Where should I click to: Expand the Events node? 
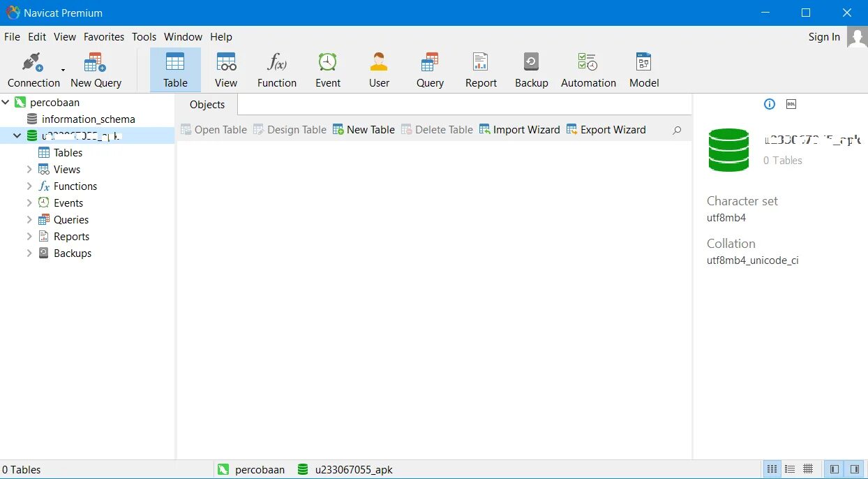tap(29, 203)
